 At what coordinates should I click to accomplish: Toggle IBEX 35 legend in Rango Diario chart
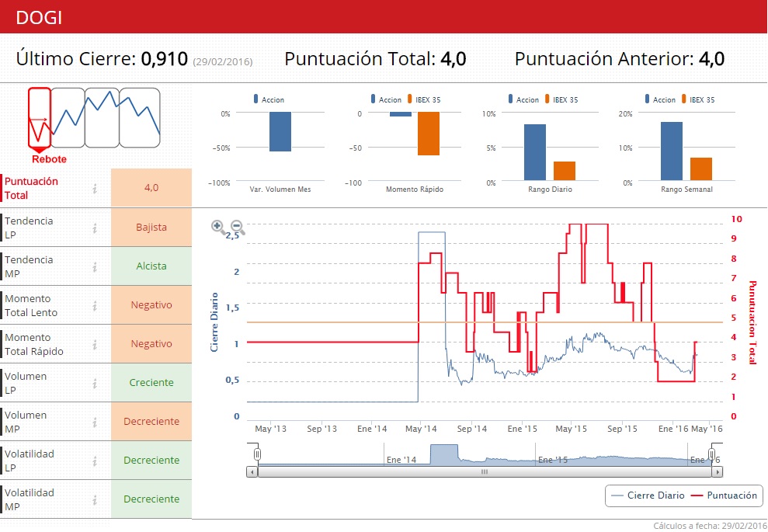point(561,99)
